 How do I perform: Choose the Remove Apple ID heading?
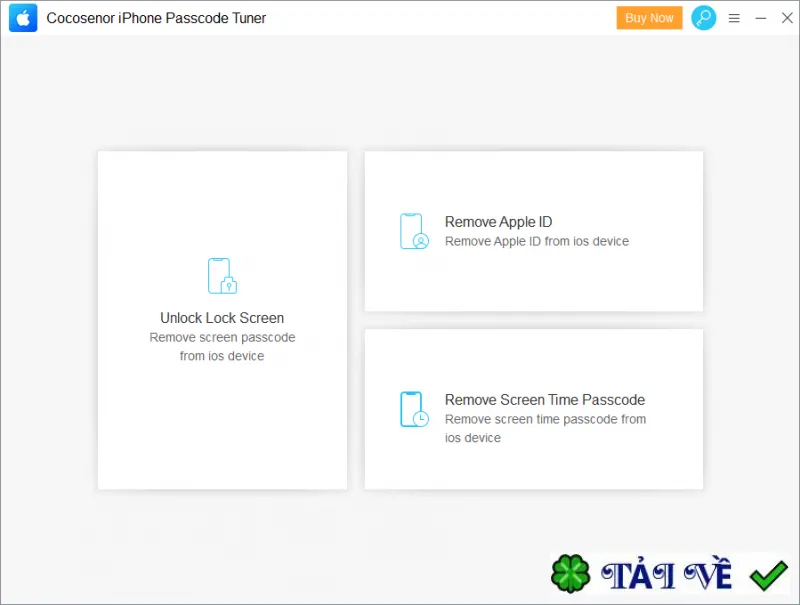click(498, 222)
